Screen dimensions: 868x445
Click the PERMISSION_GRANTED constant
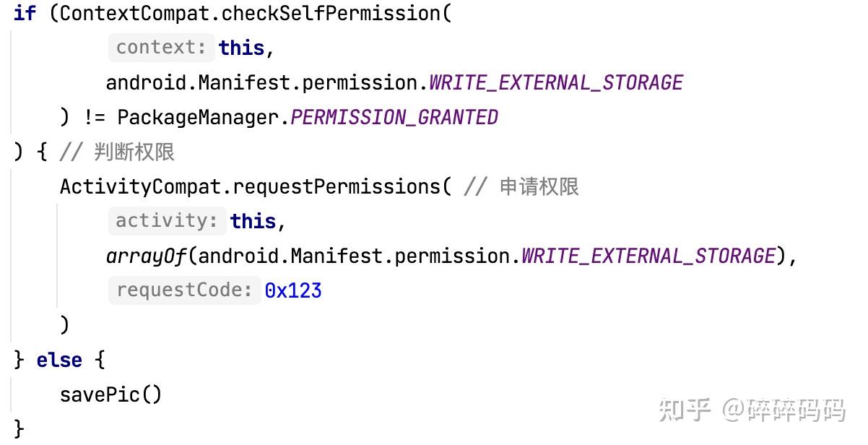(x=394, y=117)
